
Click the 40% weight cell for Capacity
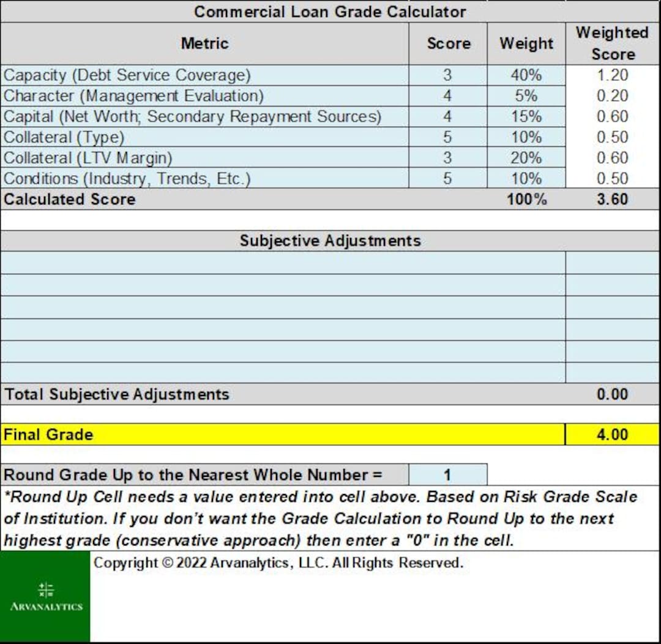[526, 75]
